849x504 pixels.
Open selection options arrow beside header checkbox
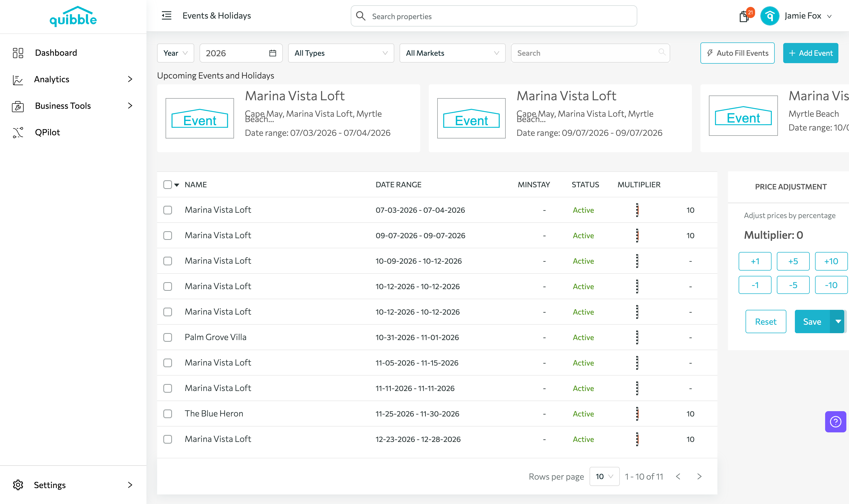click(x=177, y=185)
